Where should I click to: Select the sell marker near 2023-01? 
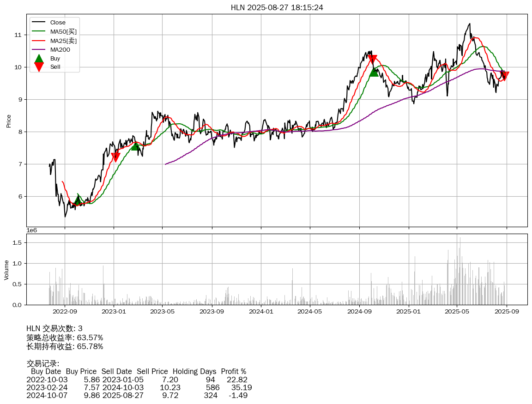(x=115, y=157)
